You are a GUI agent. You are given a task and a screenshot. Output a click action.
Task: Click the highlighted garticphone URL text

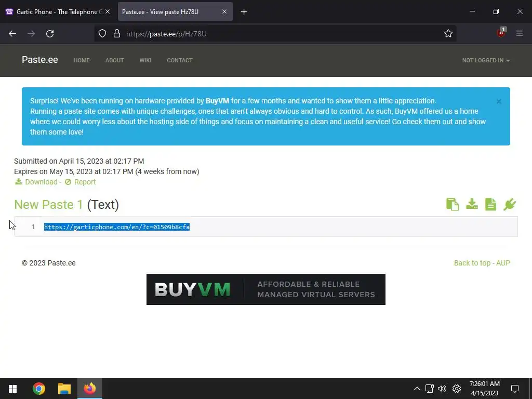[x=117, y=227]
